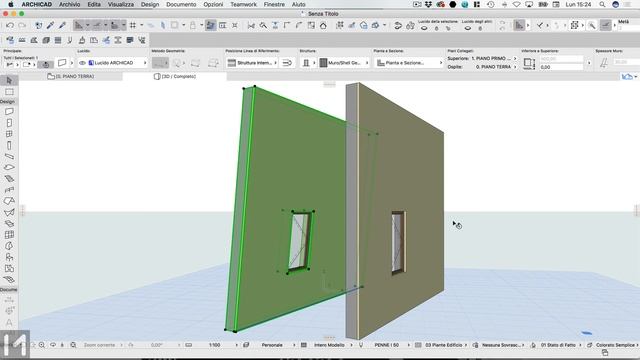Open the Struttura Interna reference line dropdown

click(252, 63)
